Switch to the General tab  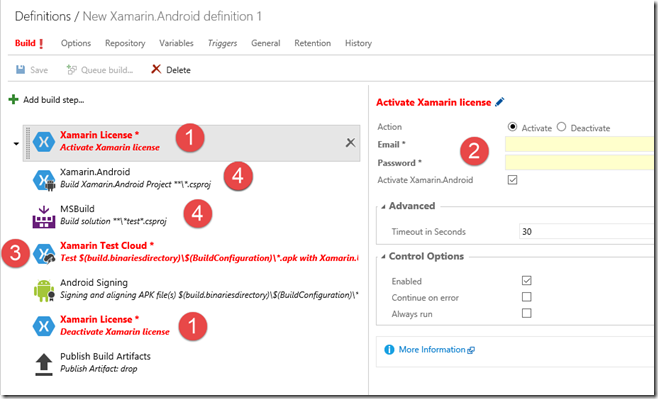pos(266,43)
